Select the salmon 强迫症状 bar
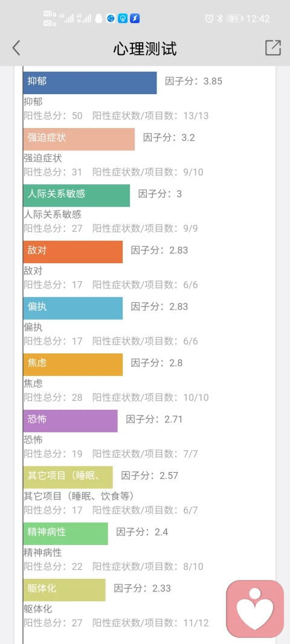The image size is (290, 644). pyautogui.click(x=79, y=139)
